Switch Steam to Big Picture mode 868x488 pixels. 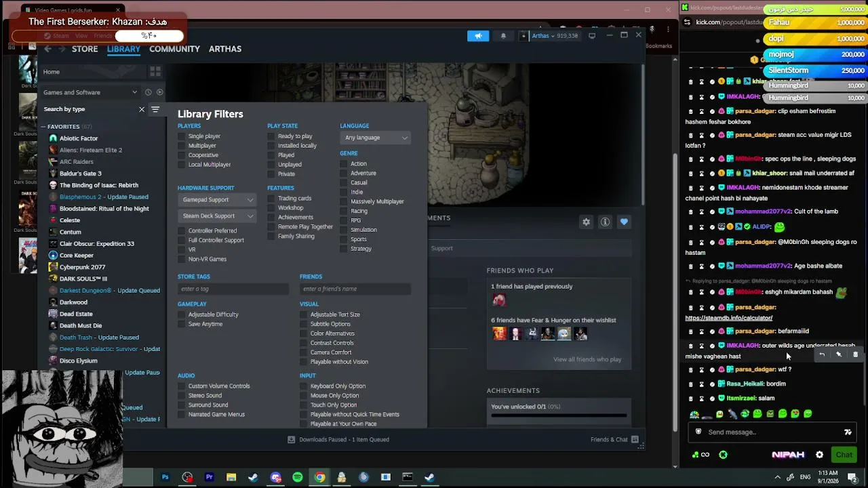pyautogui.click(x=592, y=36)
